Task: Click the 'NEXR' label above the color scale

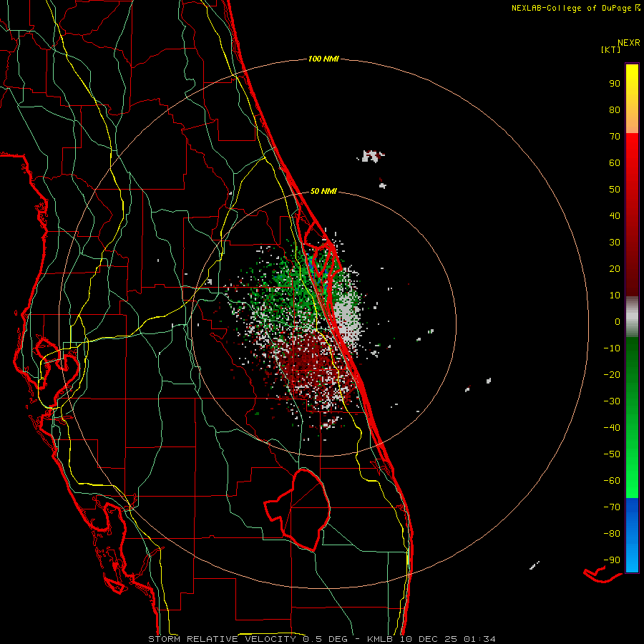Action: [628, 43]
